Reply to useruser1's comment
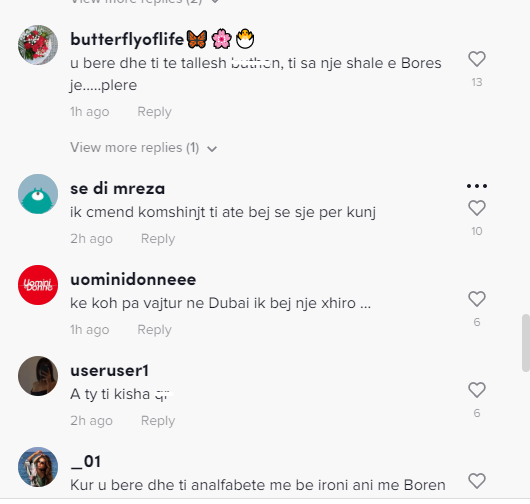 point(158,421)
